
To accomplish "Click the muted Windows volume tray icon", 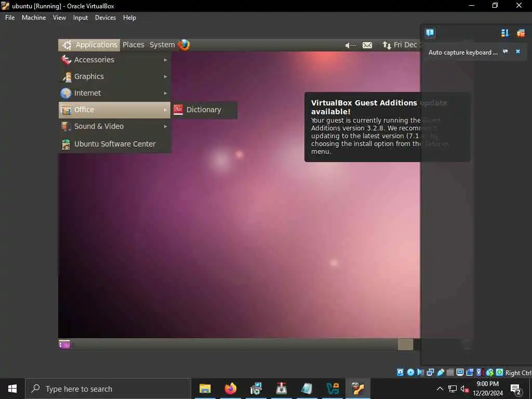I will [x=464, y=389].
